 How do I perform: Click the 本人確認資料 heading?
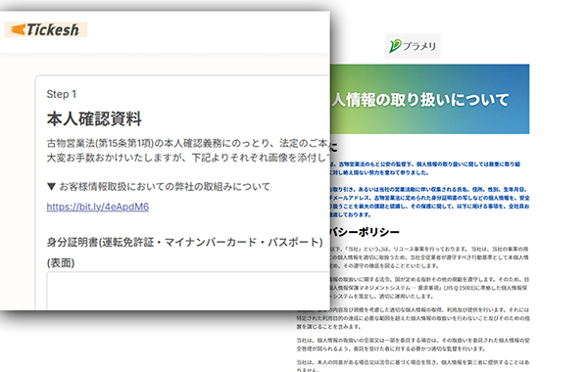pyautogui.click(x=94, y=119)
